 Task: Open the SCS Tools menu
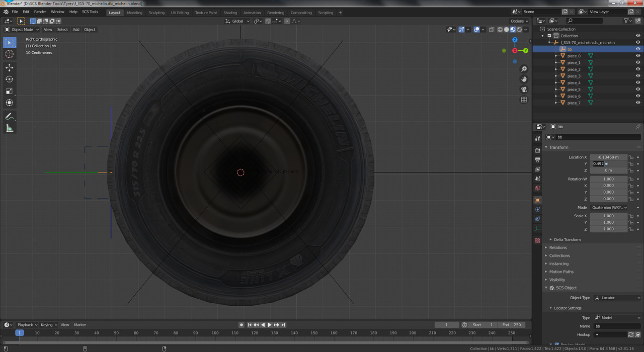coord(90,12)
